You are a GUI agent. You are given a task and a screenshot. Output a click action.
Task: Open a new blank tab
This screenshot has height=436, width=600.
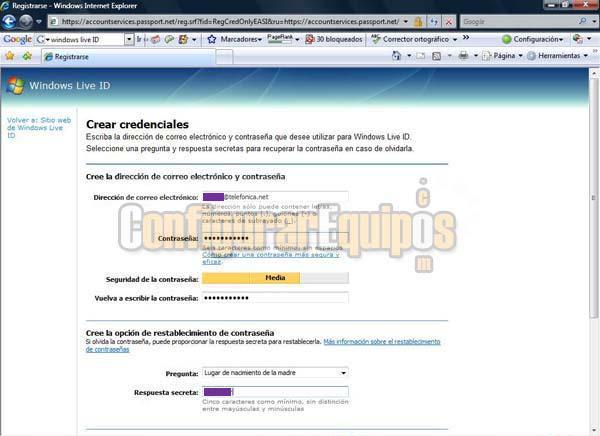click(x=224, y=57)
